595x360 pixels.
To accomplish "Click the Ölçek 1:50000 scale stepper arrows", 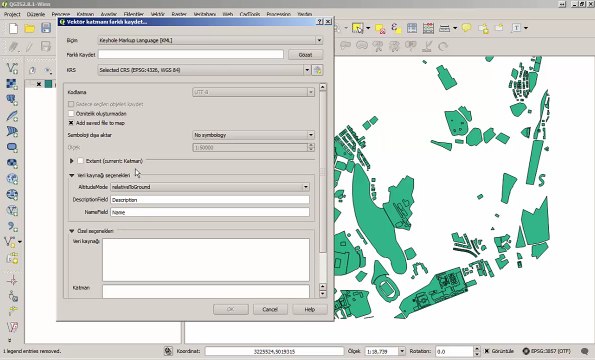I will click(x=311, y=148).
